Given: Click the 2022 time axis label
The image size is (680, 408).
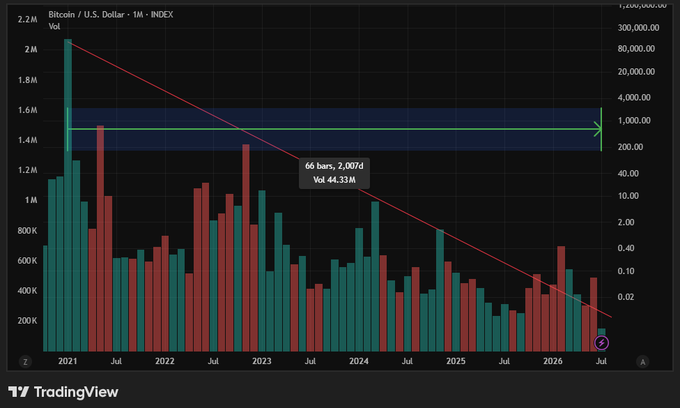Looking at the screenshot, I should click(164, 361).
